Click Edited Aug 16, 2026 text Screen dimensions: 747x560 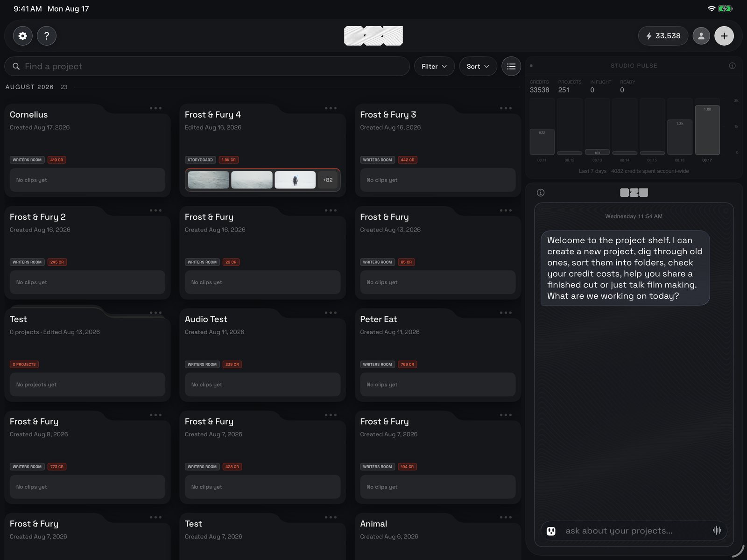213,127
